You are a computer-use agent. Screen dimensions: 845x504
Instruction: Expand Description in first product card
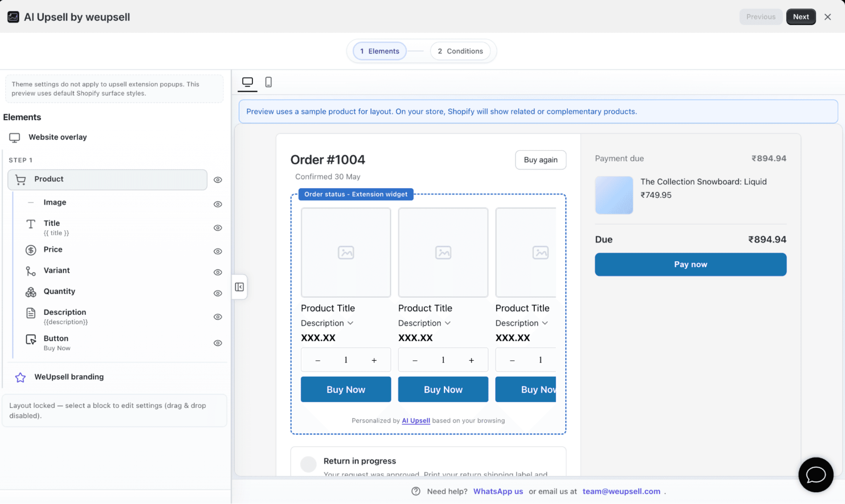click(x=327, y=323)
